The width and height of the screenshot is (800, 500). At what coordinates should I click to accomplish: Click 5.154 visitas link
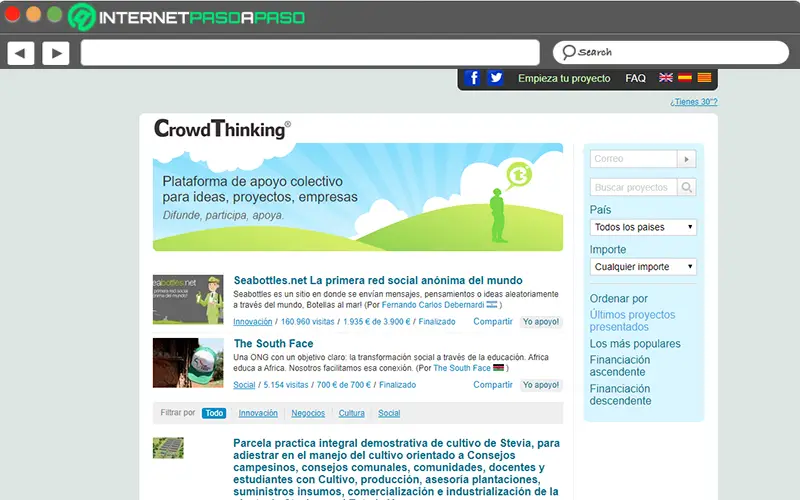point(286,385)
